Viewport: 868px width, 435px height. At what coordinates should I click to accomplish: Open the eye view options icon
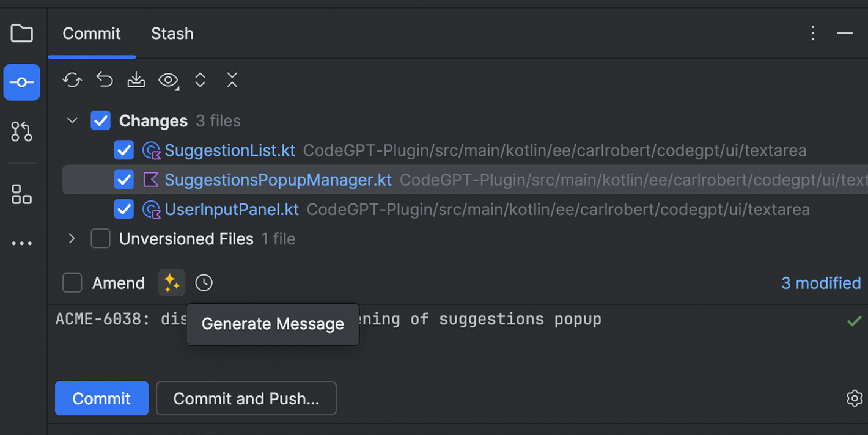click(x=168, y=80)
